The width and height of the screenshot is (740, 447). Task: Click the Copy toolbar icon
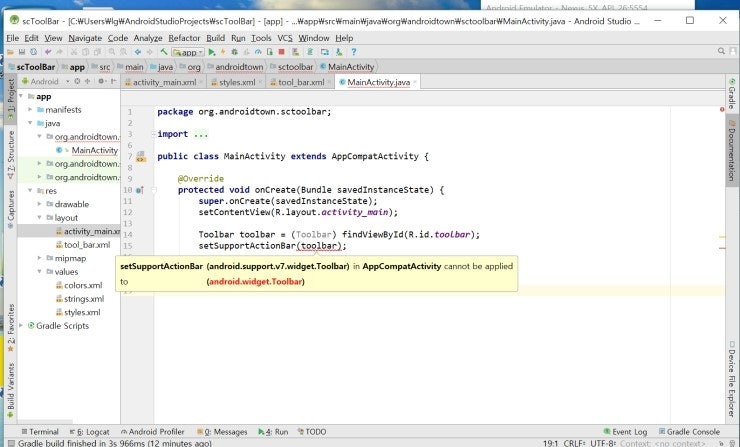[85, 52]
